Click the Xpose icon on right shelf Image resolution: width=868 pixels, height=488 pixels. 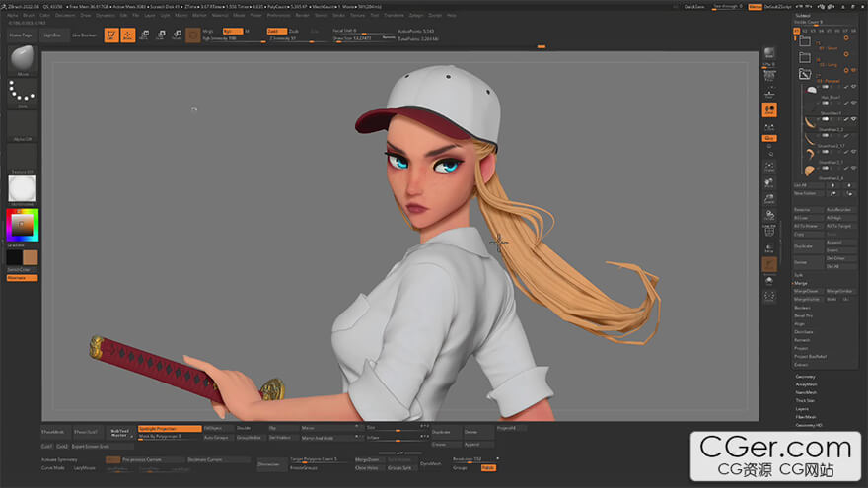(x=769, y=297)
